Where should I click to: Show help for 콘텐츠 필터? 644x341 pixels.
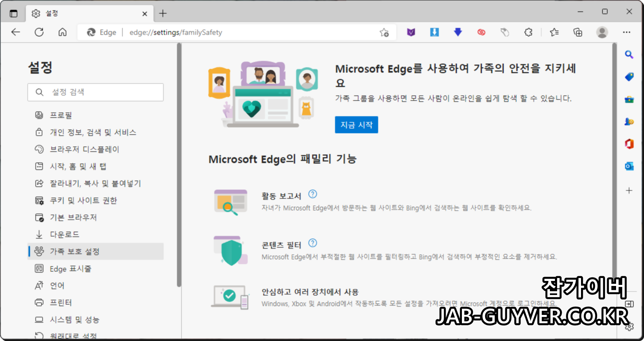(x=313, y=243)
